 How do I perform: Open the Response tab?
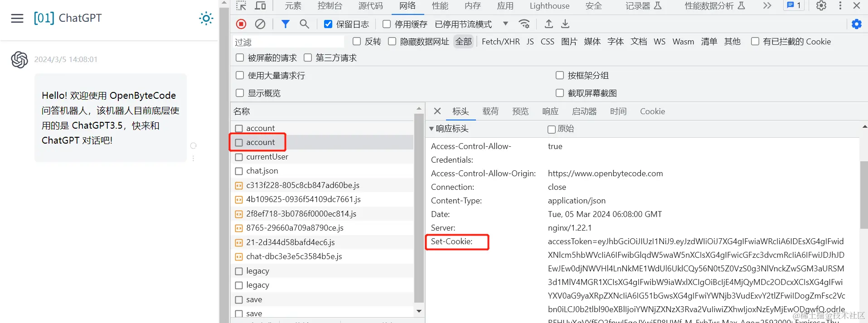coord(550,111)
